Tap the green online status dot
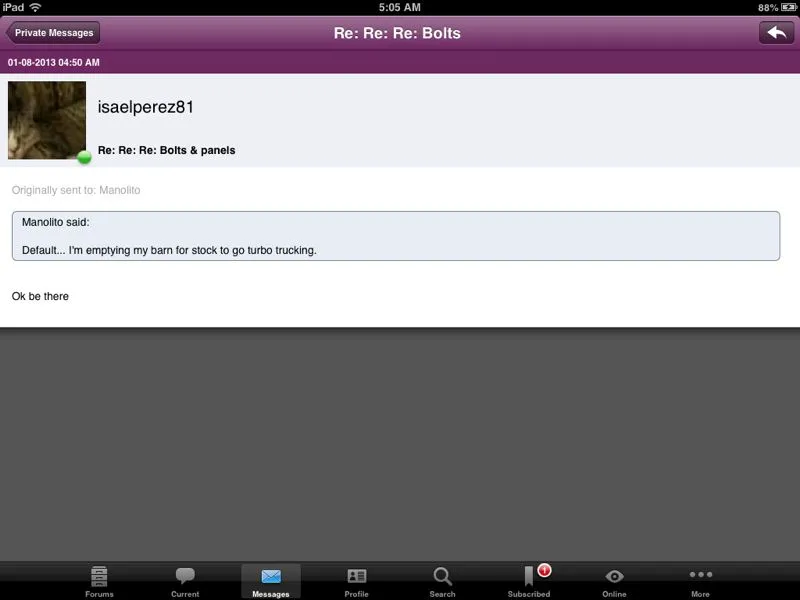The width and height of the screenshot is (800, 600). 85,157
